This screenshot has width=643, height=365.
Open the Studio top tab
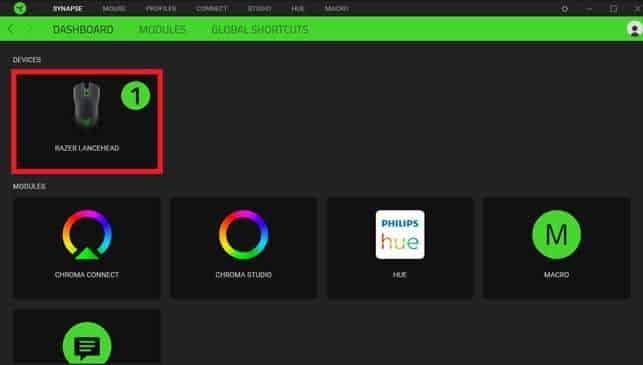[260, 9]
